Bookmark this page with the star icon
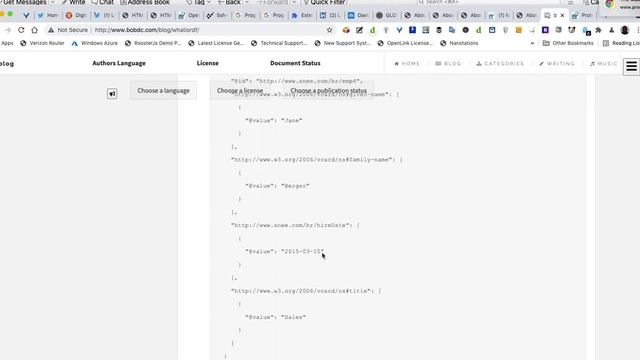 [x=329, y=30]
